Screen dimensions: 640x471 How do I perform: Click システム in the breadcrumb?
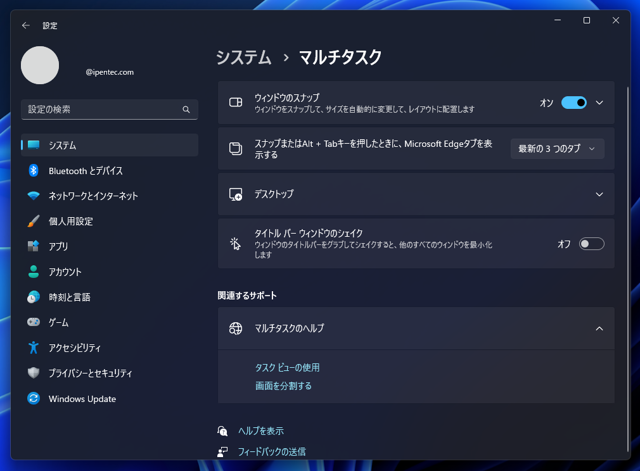pyautogui.click(x=244, y=57)
